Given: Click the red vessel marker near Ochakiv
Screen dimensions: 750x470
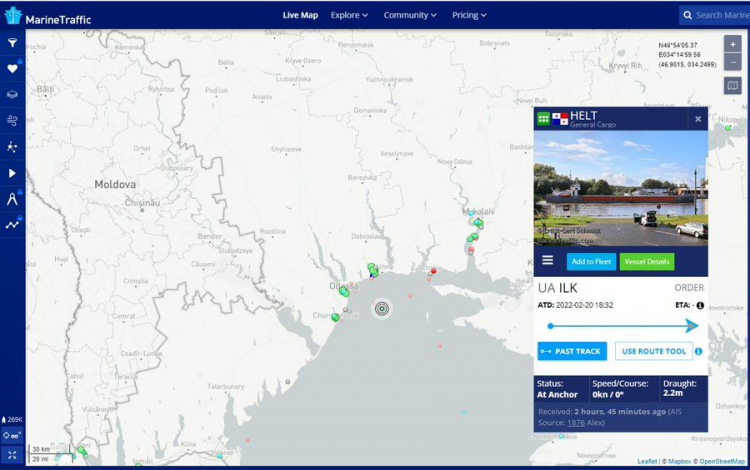Looking at the screenshot, I should click(x=434, y=271).
